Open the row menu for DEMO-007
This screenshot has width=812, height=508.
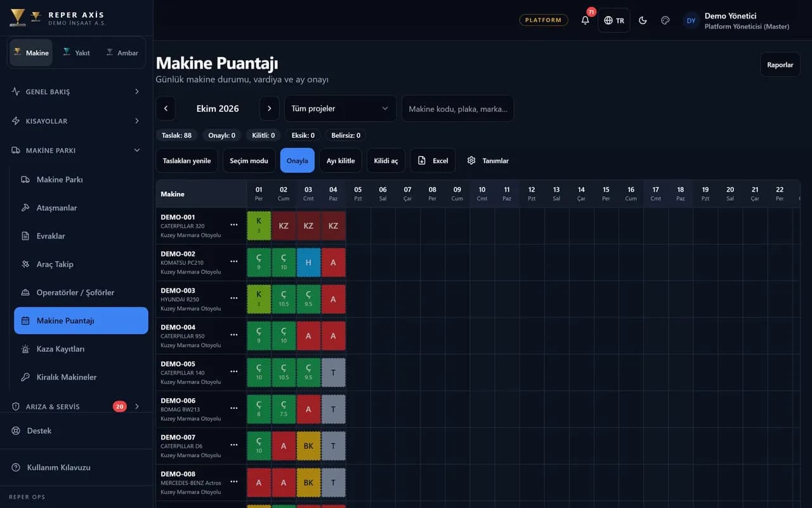pos(234,445)
